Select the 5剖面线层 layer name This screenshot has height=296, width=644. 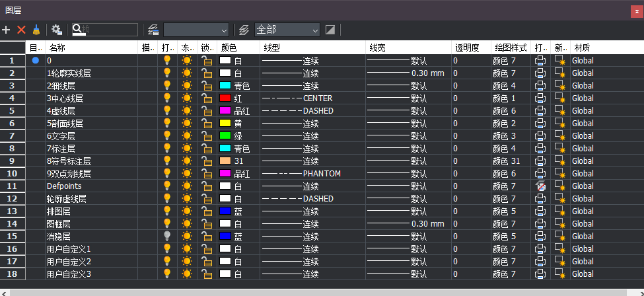point(65,124)
